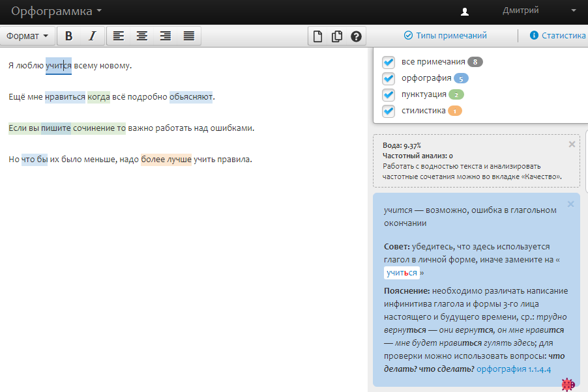
Task: Click the highlighted word учится in the text
Action: coord(59,66)
